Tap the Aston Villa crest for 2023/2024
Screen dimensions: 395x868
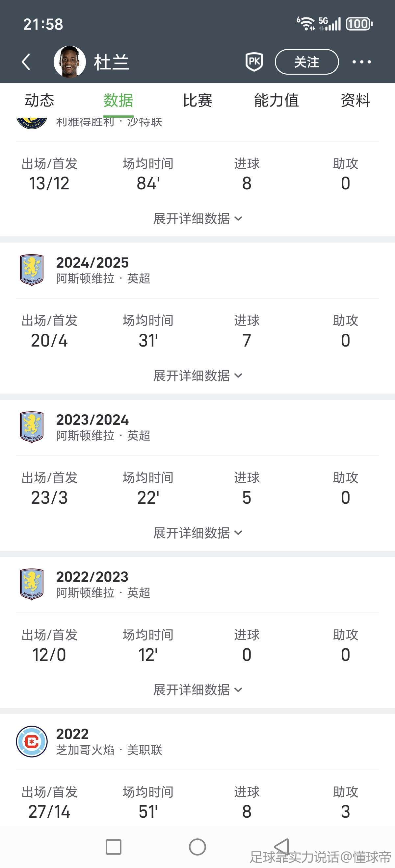click(x=32, y=427)
